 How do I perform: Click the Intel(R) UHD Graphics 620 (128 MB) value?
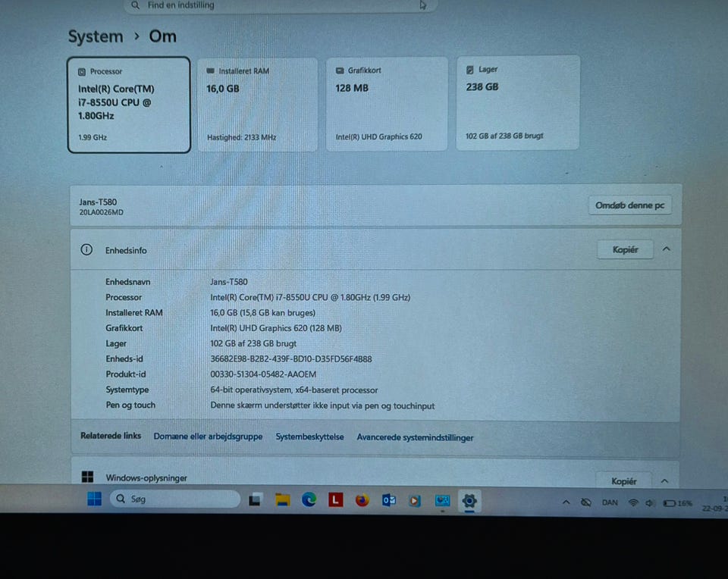[276, 328]
